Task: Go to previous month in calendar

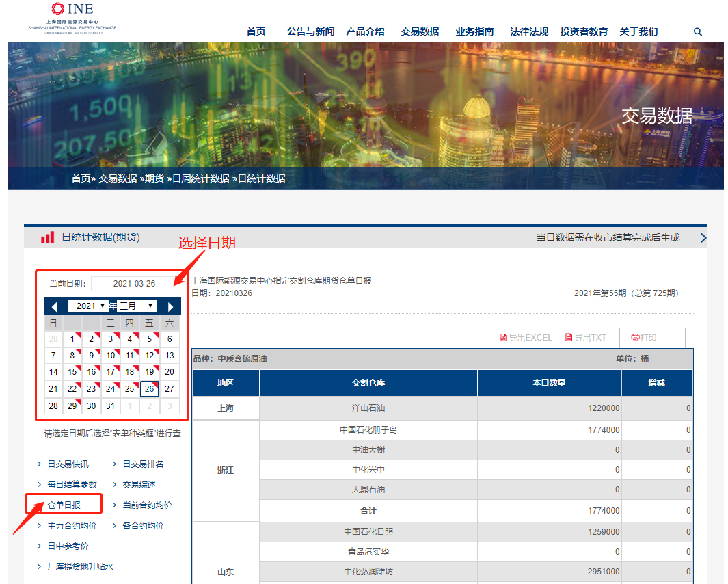Action: pos(55,306)
